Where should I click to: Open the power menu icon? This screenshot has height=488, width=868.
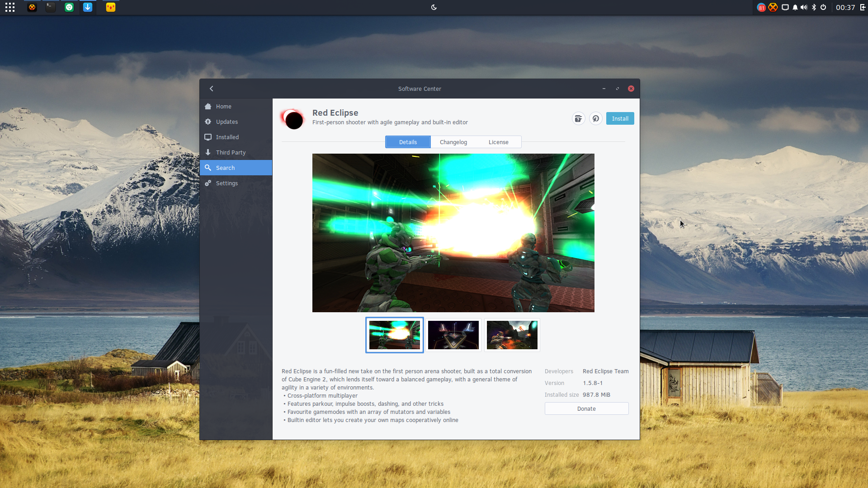coord(823,7)
